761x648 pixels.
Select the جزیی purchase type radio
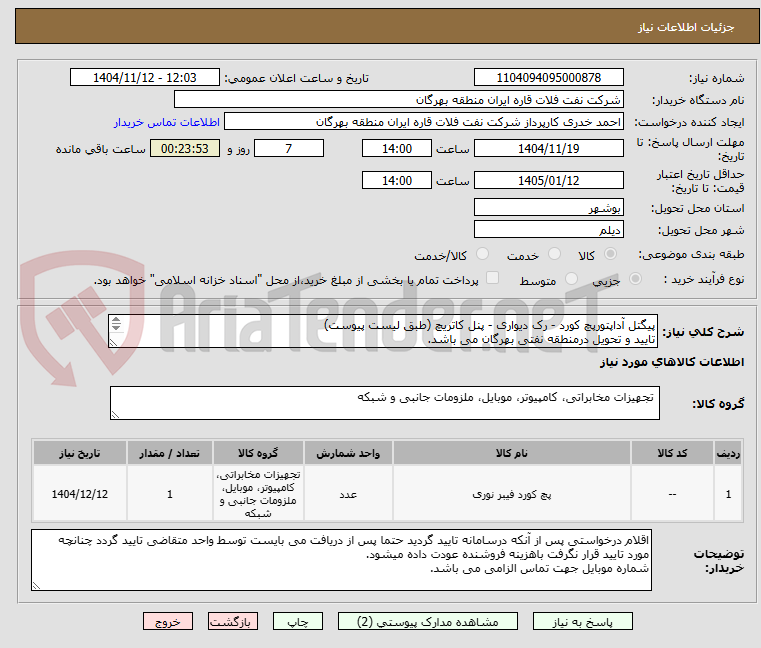click(635, 279)
